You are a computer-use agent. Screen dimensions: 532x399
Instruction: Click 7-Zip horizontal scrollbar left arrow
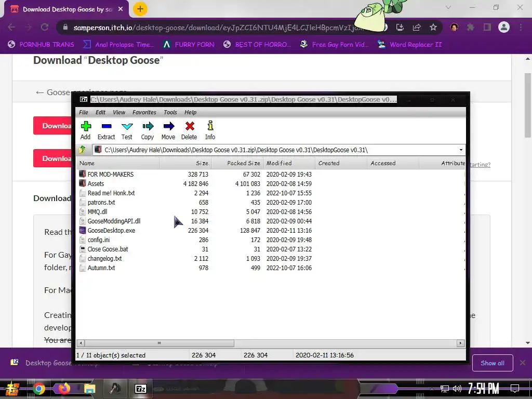(x=81, y=343)
